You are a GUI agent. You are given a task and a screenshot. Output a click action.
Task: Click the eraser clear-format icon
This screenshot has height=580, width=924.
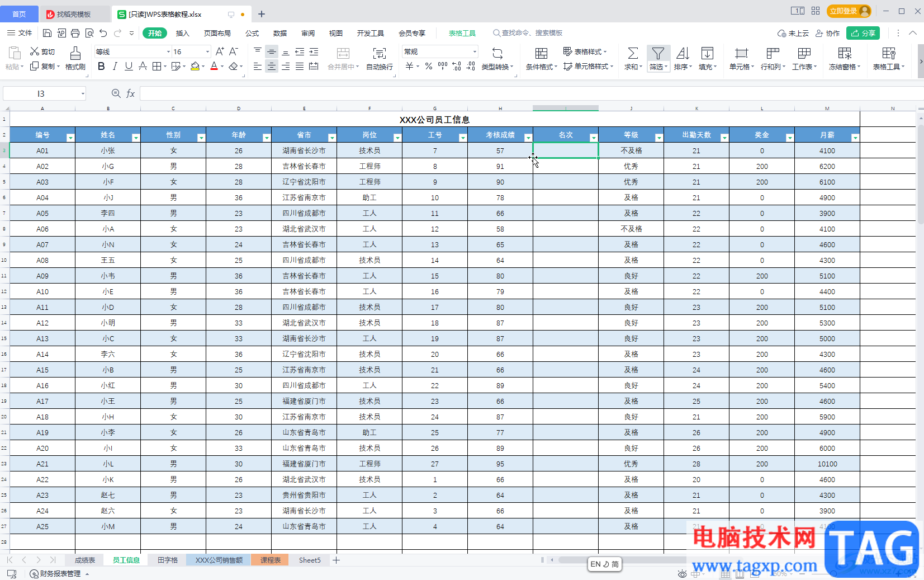pyautogui.click(x=233, y=67)
